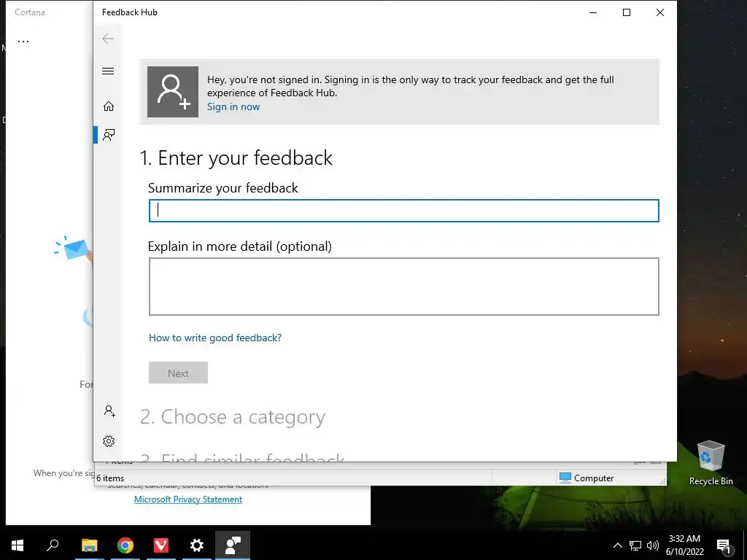Click Feedback Hub taskbar icon
The height and width of the screenshot is (560, 747).
tap(233, 545)
